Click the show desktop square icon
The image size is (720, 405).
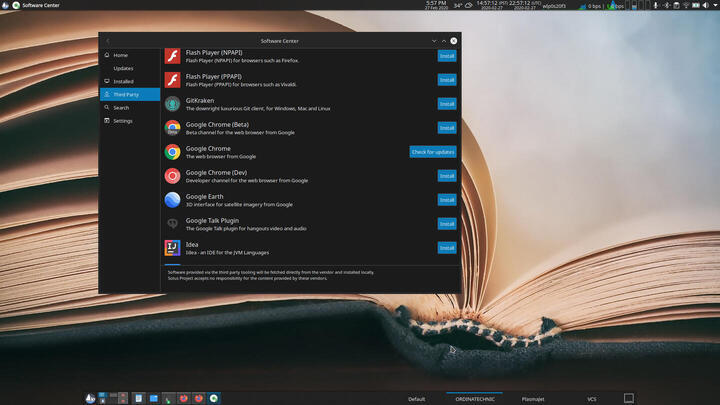[x=629, y=398]
